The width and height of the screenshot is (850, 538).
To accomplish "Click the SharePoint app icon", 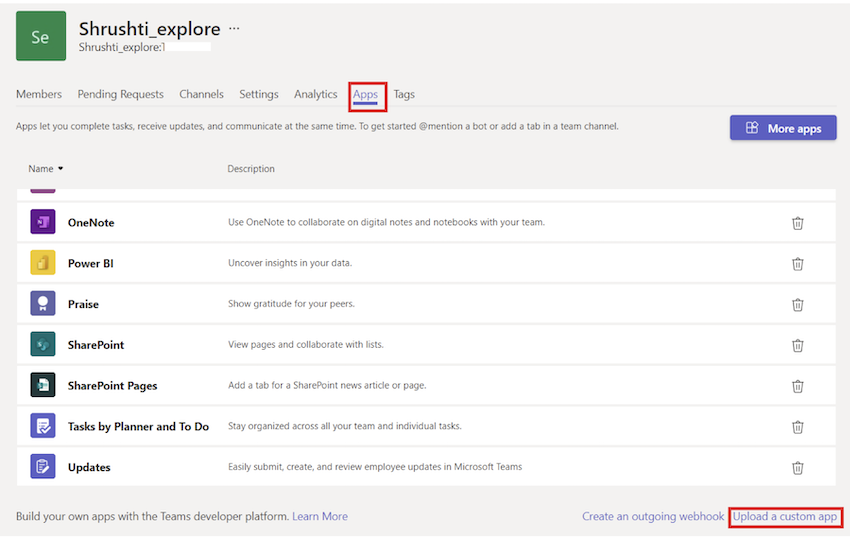I will coord(43,344).
